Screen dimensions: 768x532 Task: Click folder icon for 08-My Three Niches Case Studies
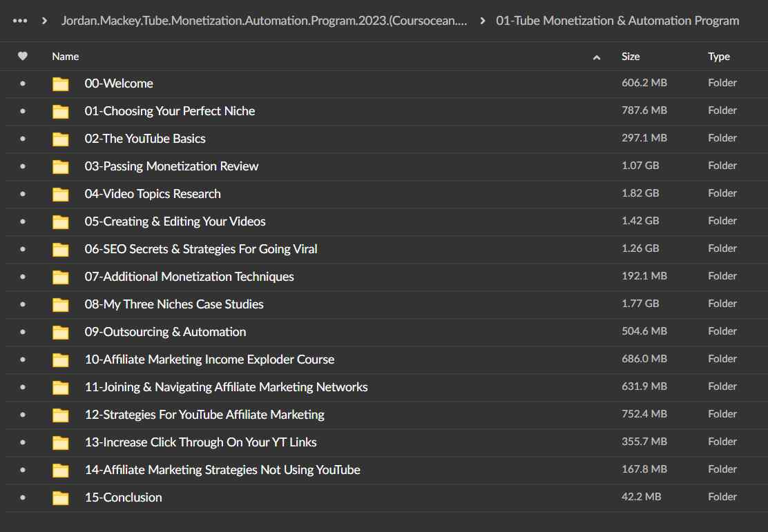61,305
